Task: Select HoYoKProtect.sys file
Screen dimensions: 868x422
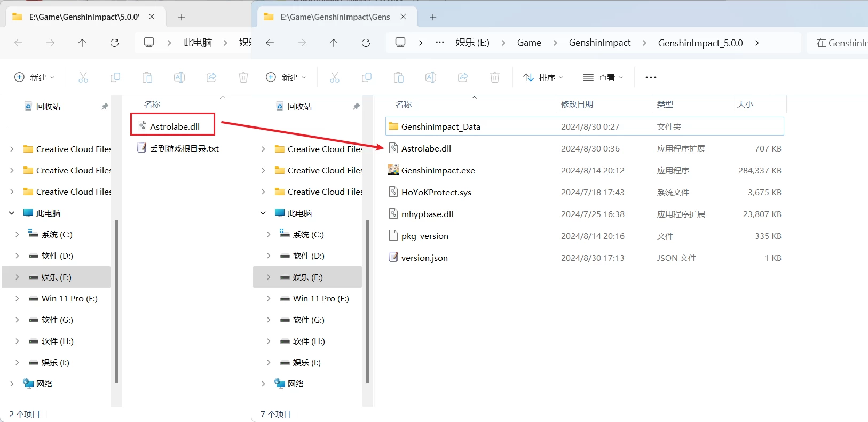Action: [585, 192]
